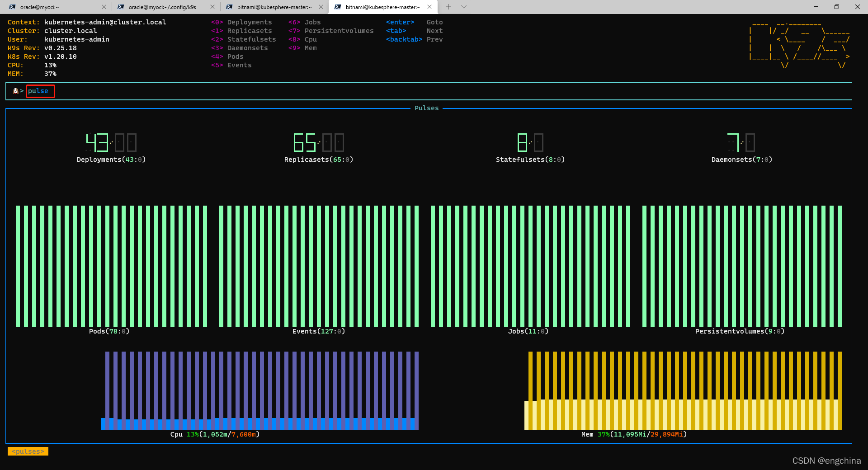This screenshot has height=470, width=868.
Task: Click PowerShell icon on first tab
Action: 12,7
